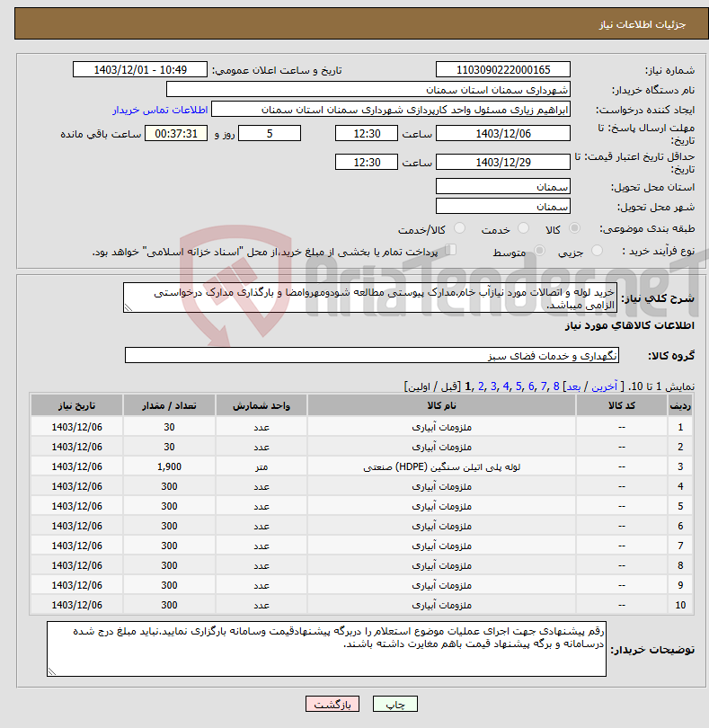The image size is (709, 728).
Task: Click the general need description text area
Action: pyautogui.click(x=370, y=297)
